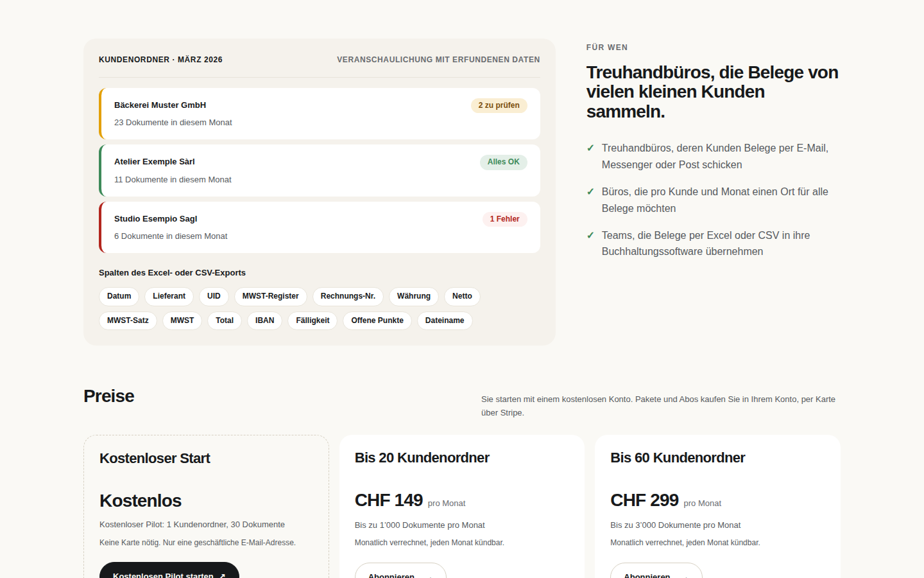Select the MWST column chip
This screenshot has width=924, height=578.
pos(182,320)
